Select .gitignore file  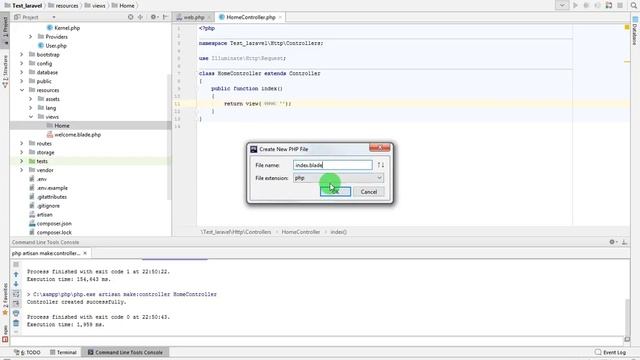pyautogui.click(x=48, y=206)
